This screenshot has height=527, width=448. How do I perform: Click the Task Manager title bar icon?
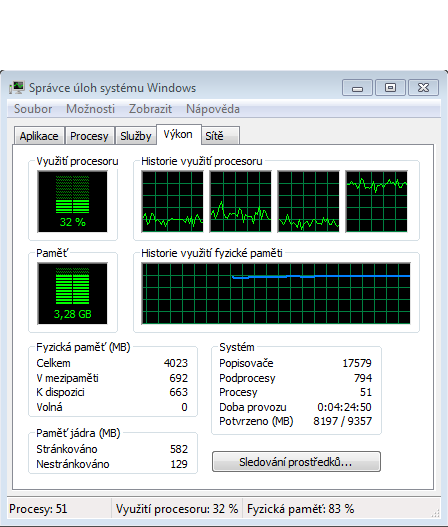tap(17, 88)
